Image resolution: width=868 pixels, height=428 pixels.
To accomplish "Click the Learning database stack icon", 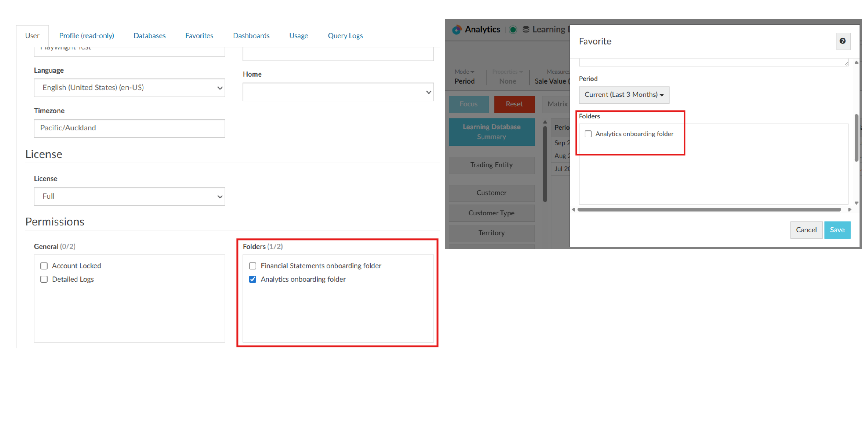I will [x=525, y=30].
